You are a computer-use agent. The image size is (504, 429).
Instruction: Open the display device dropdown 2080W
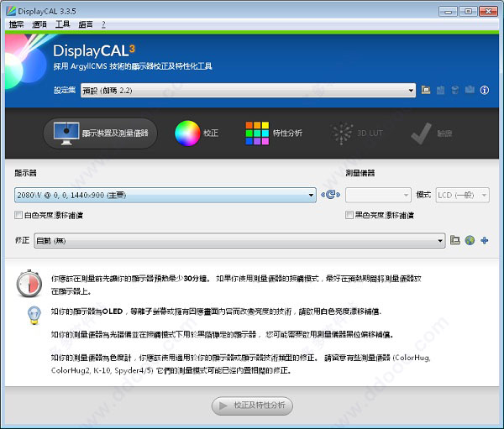tap(165, 195)
